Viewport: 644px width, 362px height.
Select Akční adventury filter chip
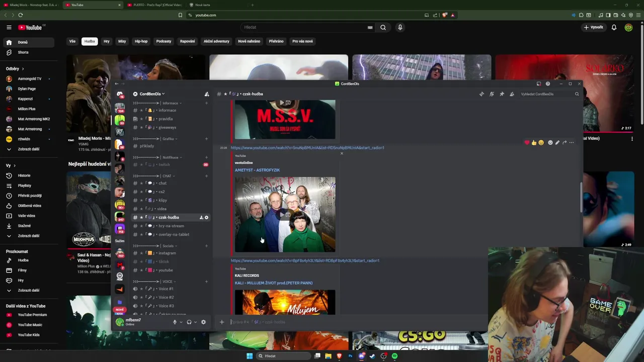coord(216,41)
